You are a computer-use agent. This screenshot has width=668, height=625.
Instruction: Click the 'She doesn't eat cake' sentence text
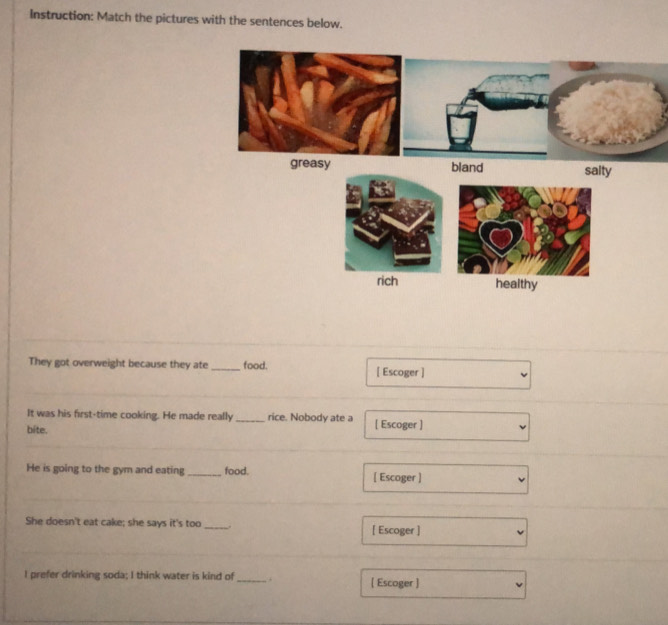[128, 522]
